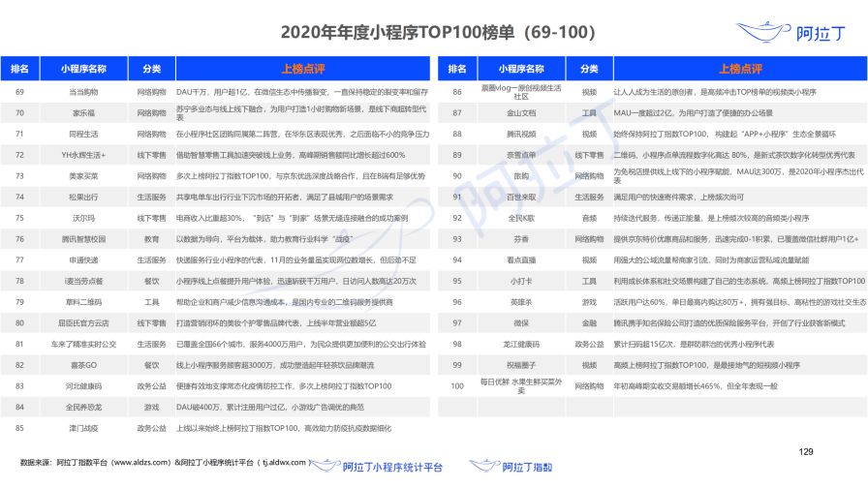This screenshot has height=488, width=868.
Task: Click the name cell 同程生活
Action: pos(83,134)
